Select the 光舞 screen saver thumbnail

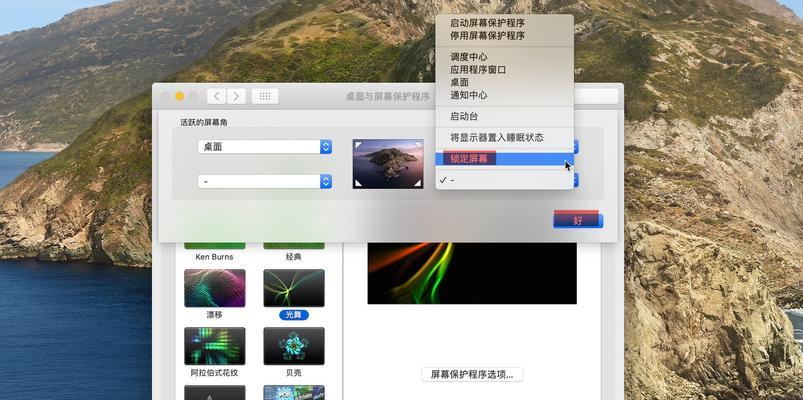click(x=294, y=288)
